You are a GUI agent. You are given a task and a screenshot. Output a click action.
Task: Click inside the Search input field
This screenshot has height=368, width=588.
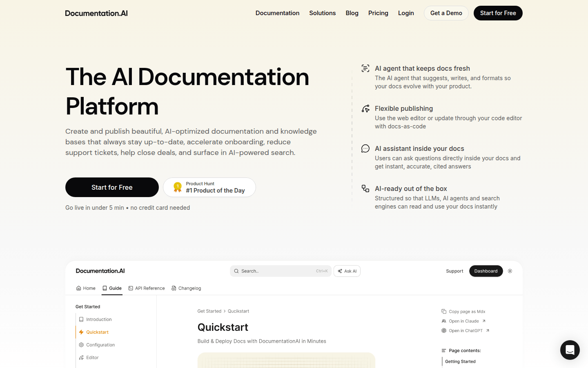281,271
